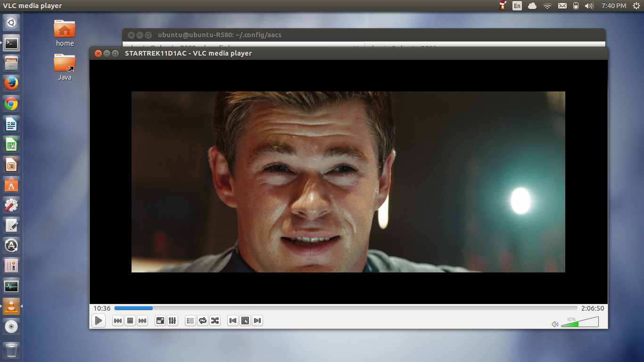Image resolution: width=644 pixels, height=362 pixels.
Task: Open VLC extended settings equalizer
Action: click(173, 321)
